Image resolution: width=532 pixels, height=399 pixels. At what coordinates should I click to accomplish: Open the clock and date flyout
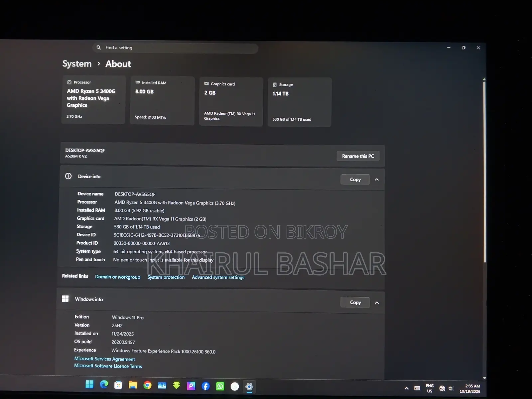470,389
